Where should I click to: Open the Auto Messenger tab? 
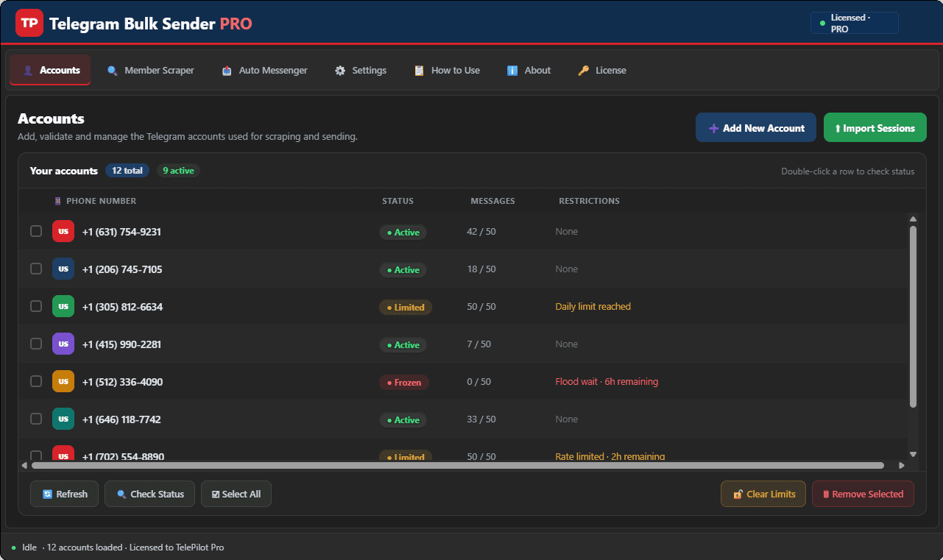click(x=265, y=70)
